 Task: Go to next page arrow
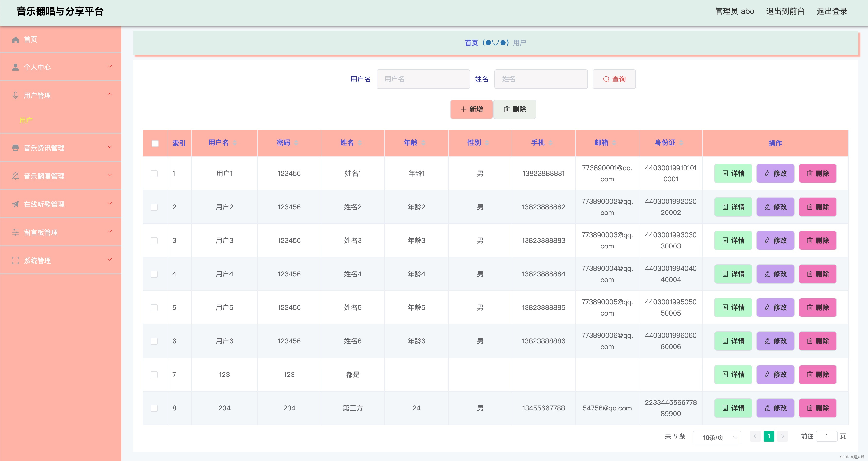point(782,436)
